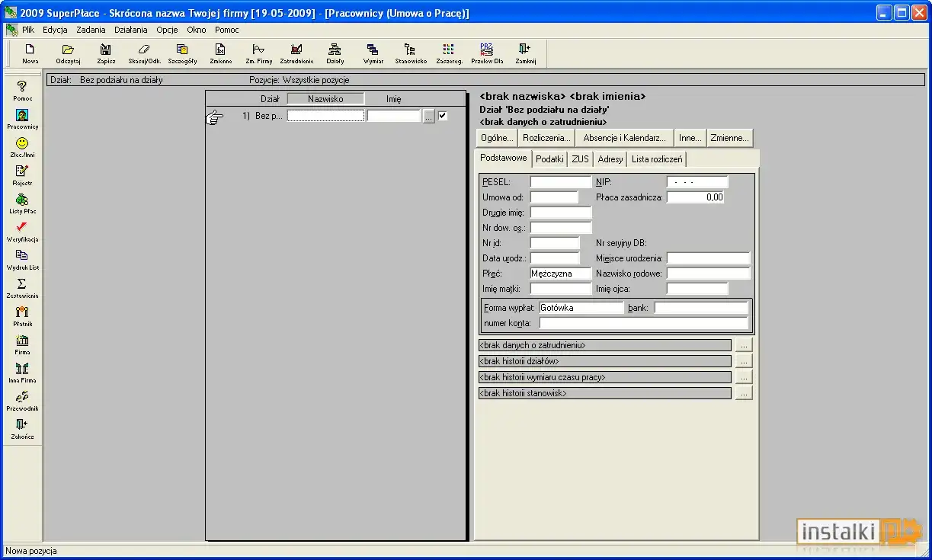
Task: Click the Rozliczenia... button
Action: (x=546, y=138)
